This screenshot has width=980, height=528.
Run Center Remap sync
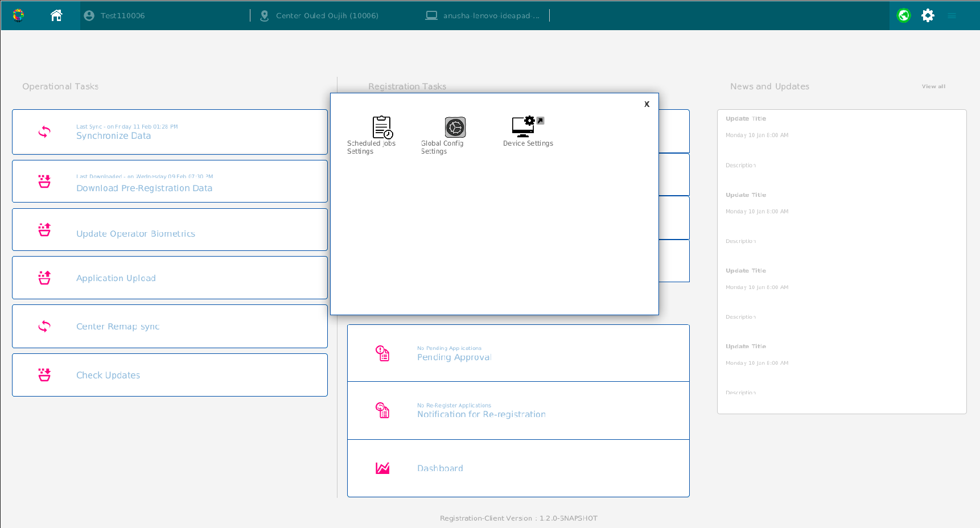[x=118, y=327]
